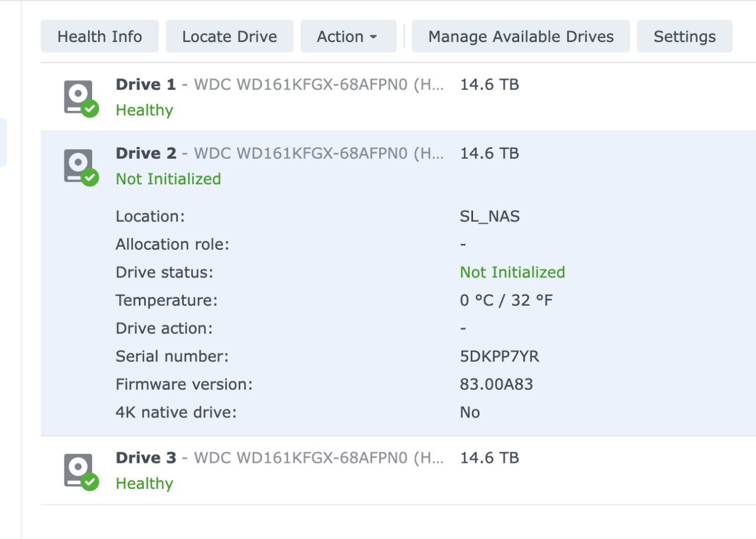
Task: Click the Healthy status under Drive 1
Action: point(144,110)
